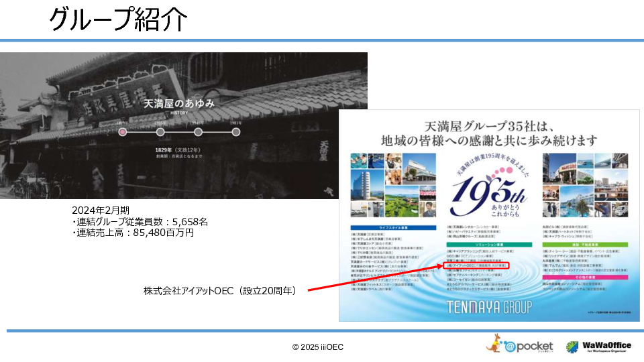The width and height of the screenshot is (644, 362).
Task: Click the 天満屋のあゆみ history heading
Action: [x=179, y=104]
